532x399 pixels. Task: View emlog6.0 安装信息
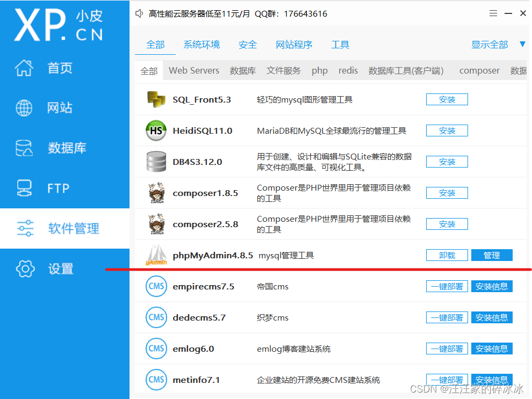[492, 349]
